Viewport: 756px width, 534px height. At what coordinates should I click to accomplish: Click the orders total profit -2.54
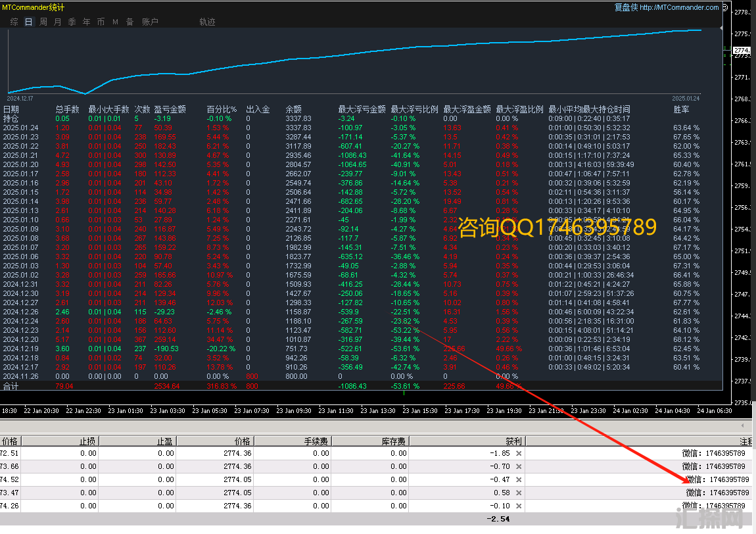point(498,519)
